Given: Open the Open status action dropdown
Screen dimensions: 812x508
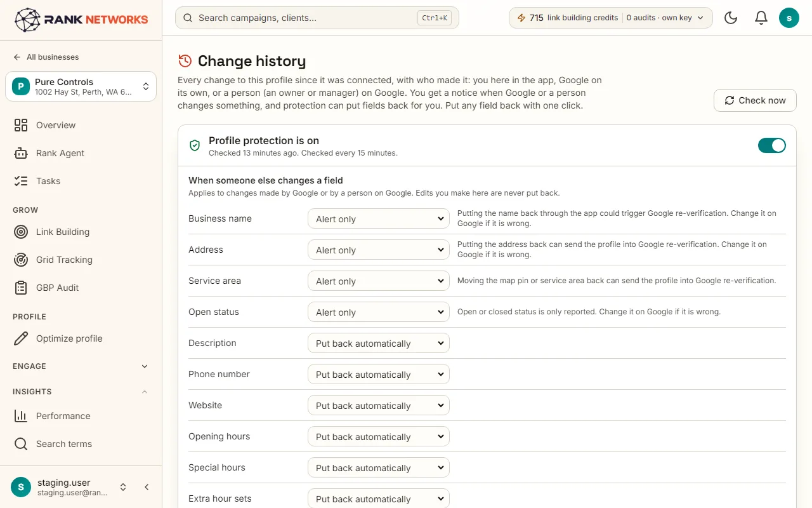Looking at the screenshot, I should [379, 312].
